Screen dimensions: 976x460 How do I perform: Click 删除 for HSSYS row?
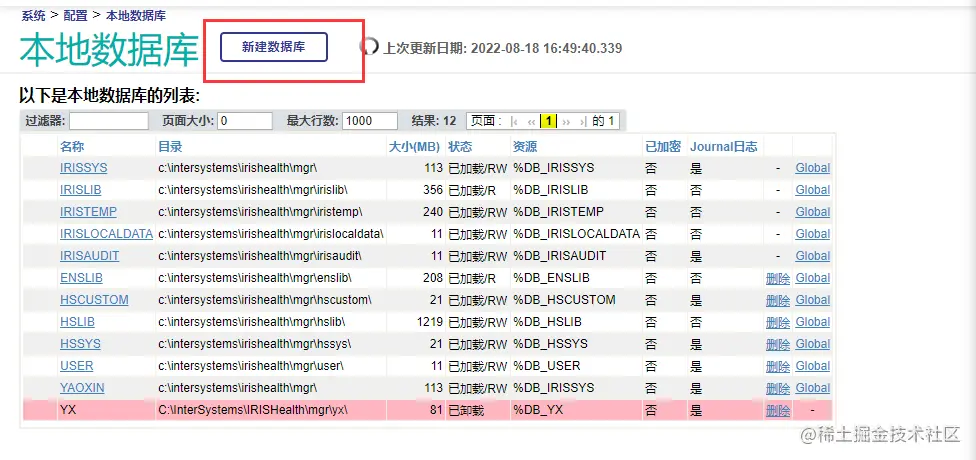[778, 344]
